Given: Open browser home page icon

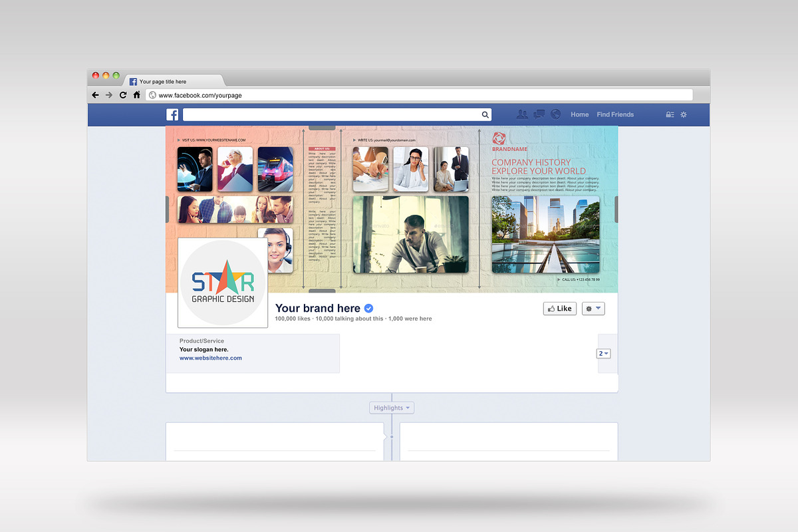Looking at the screenshot, I should 136,95.
